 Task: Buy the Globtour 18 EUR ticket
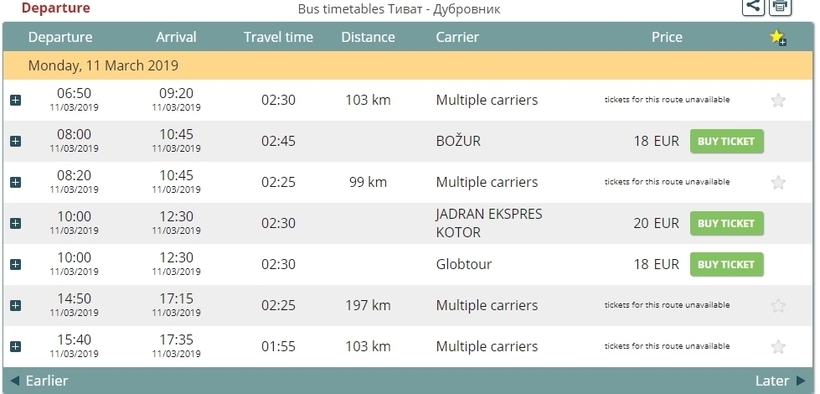pyautogui.click(x=726, y=264)
